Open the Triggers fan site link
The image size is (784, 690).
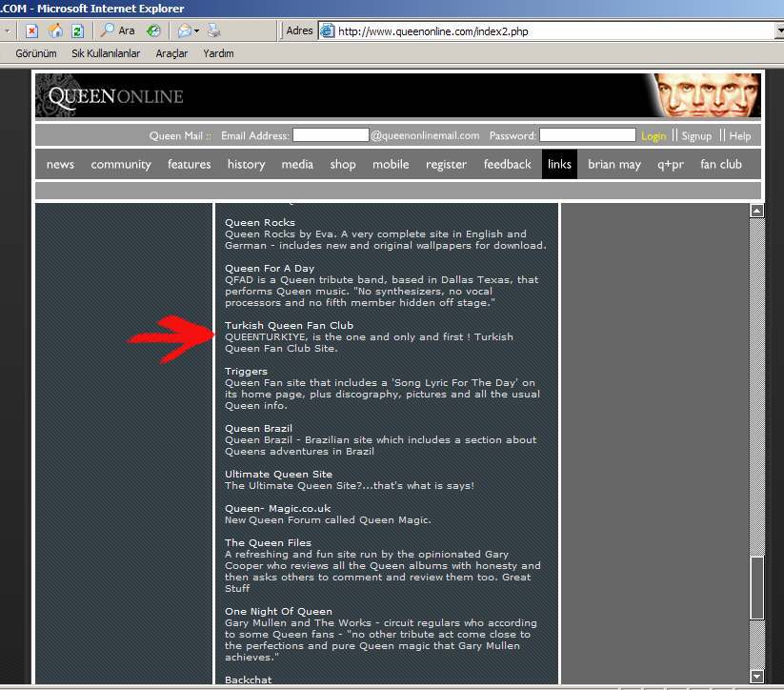[246, 372]
